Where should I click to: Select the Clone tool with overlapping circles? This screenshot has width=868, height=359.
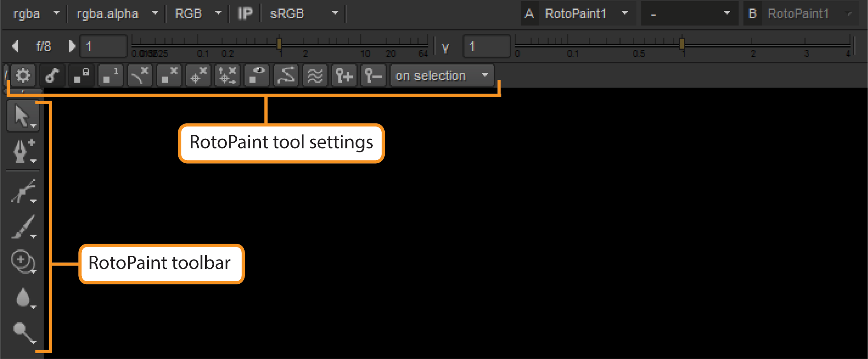(x=23, y=261)
